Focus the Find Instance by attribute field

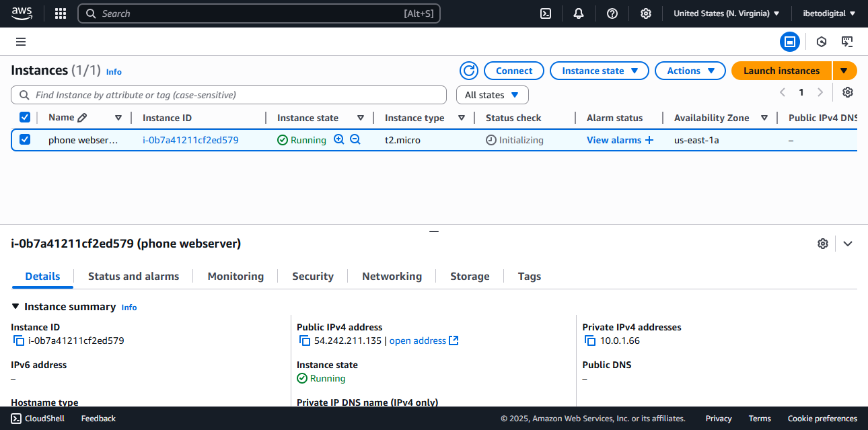point(229,95)
